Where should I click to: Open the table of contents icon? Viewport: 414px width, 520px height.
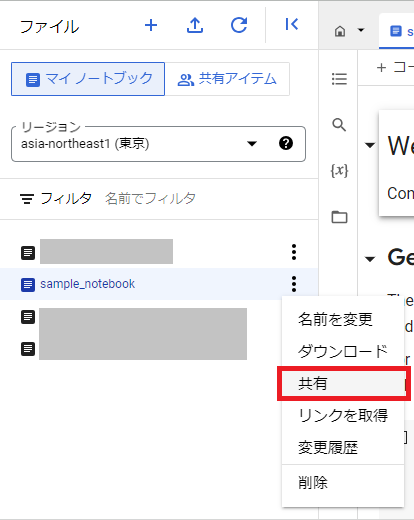(x=339, y=79)
